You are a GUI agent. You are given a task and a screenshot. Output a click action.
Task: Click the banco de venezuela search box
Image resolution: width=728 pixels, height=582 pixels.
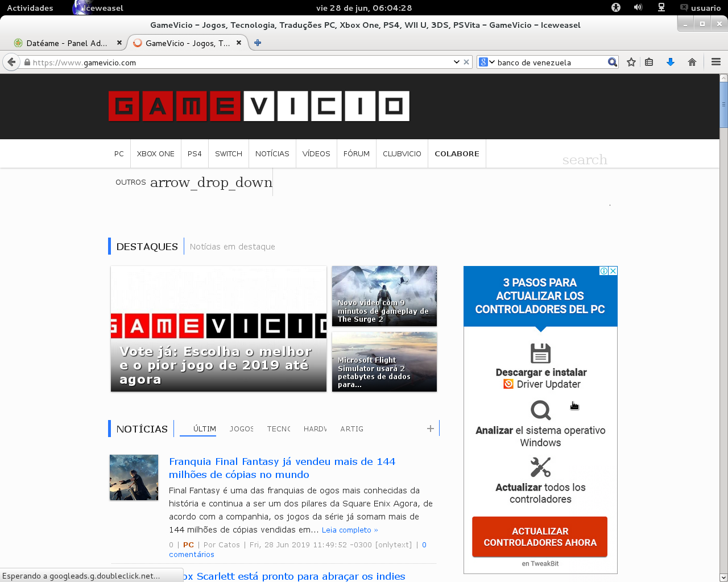tap(551, 62)
